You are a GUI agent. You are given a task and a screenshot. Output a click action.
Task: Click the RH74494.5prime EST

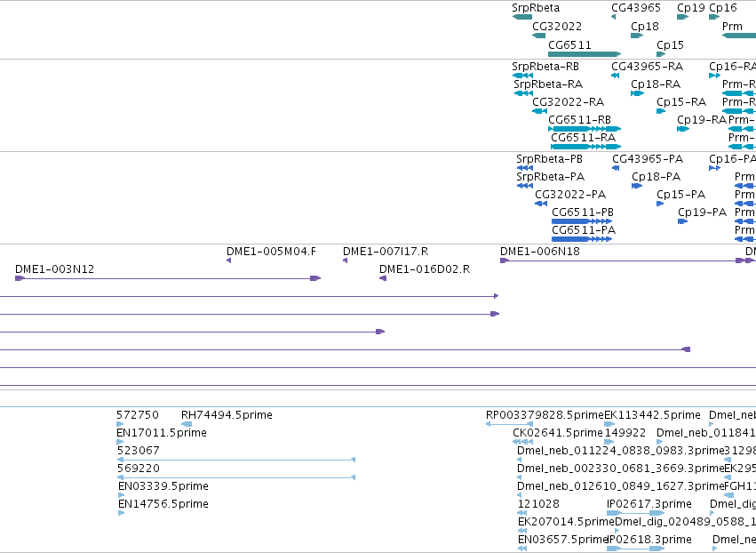tap(187, 424)
